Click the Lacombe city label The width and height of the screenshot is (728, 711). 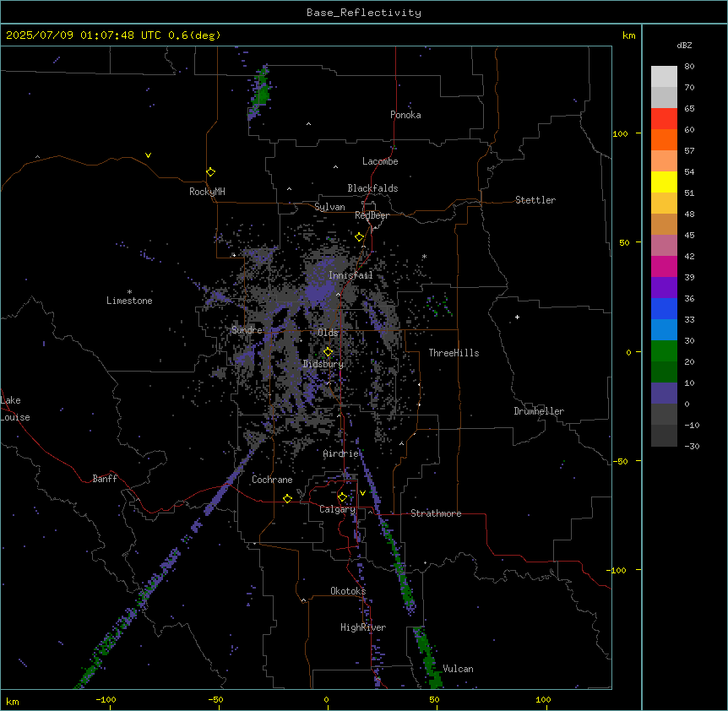380,161
